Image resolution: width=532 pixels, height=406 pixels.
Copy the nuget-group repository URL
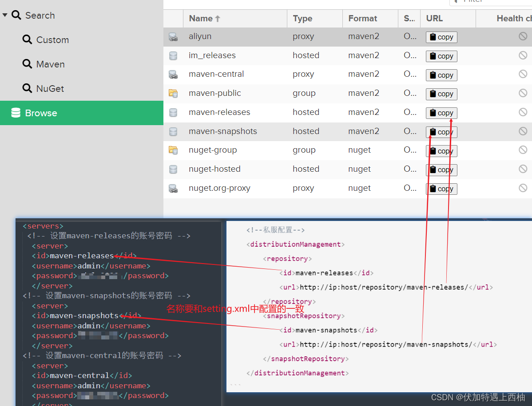point(441,151)
